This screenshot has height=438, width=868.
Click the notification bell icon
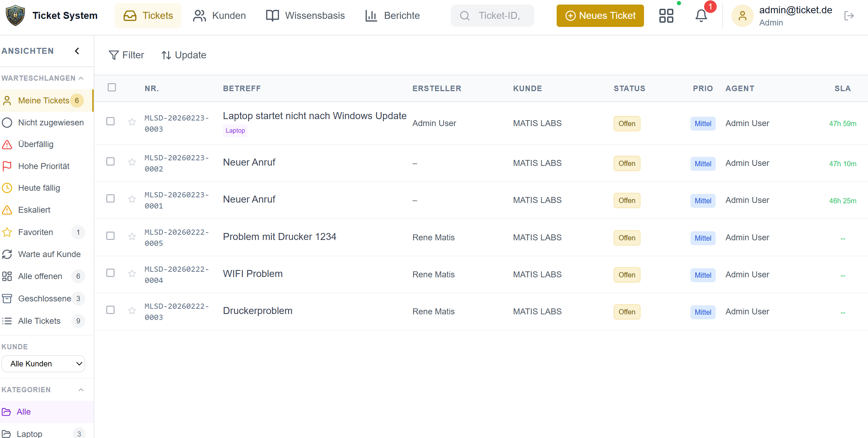pyautogui.click(x=701, y=15)
